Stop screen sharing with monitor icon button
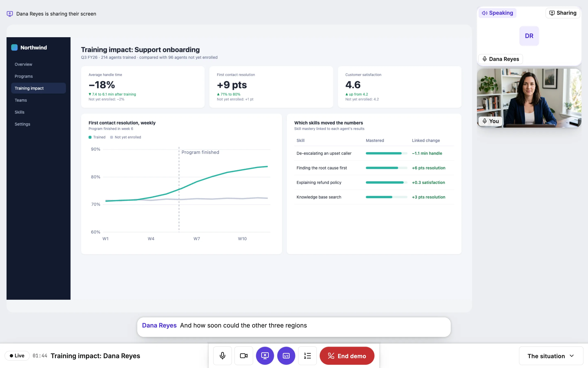 (265, 356)
